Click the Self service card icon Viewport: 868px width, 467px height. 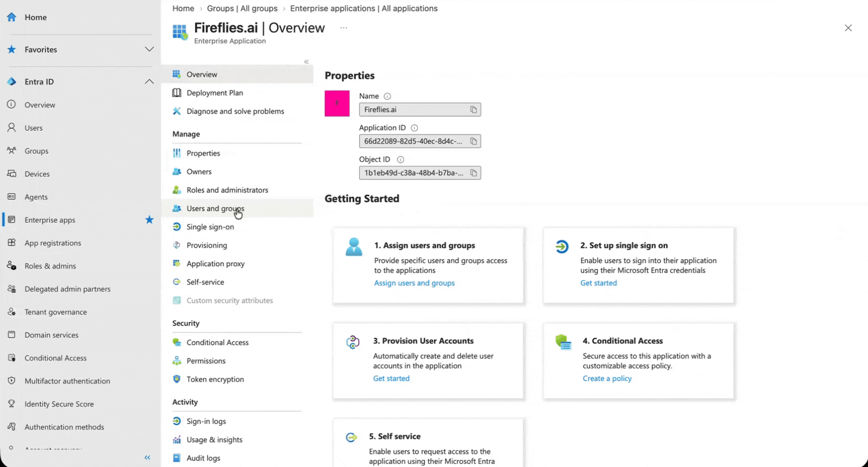351,437
